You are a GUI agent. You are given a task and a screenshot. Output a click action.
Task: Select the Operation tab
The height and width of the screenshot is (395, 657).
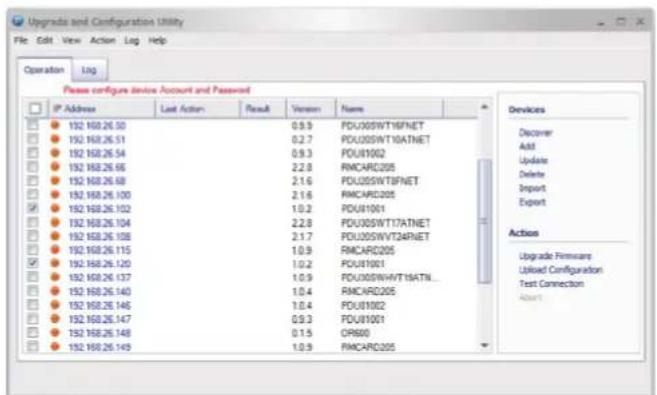point(44,70)
